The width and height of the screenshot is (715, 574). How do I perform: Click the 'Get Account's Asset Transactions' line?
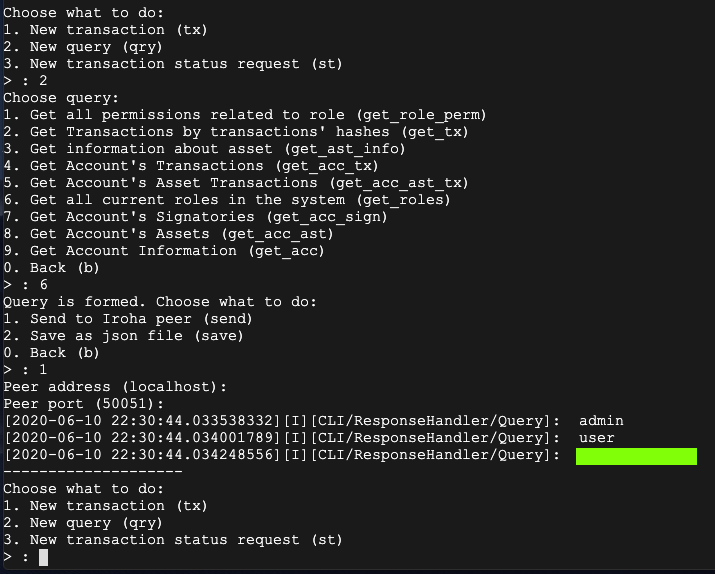click(x=236, y=183)
